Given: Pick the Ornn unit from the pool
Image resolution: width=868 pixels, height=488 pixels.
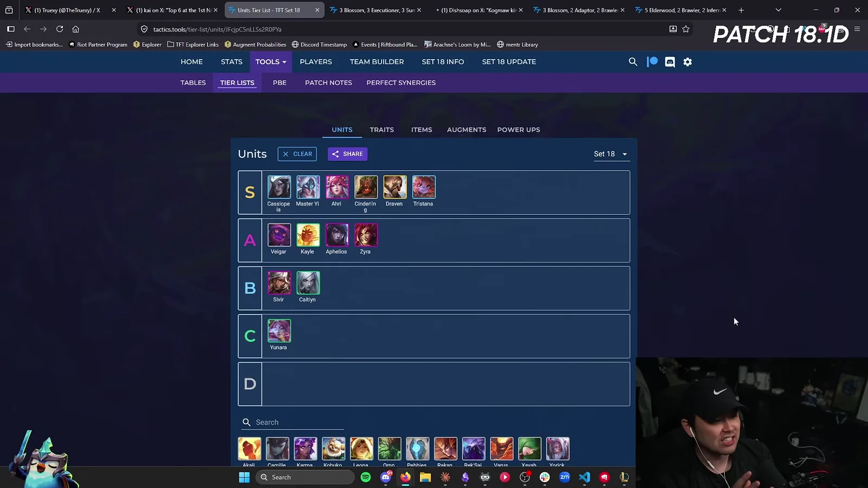Looking at the screenshot, I should point(390,449).
